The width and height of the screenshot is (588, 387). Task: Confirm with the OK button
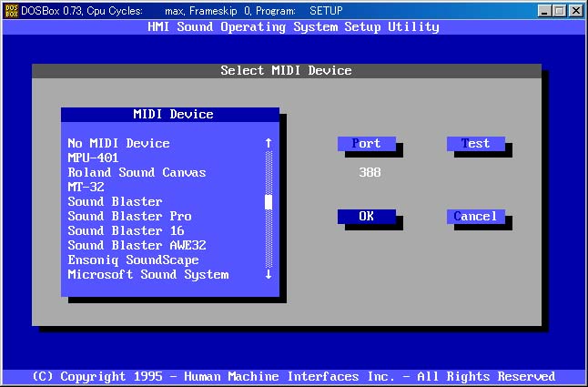click(367, 217)
